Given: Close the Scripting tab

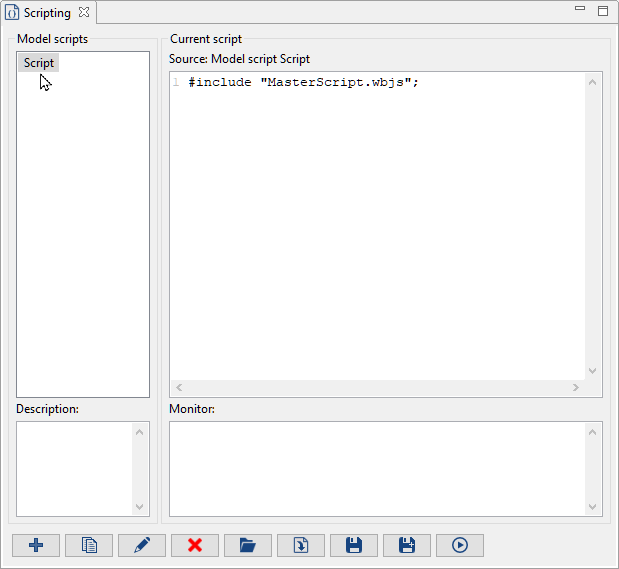Looking at the screenshot, I should [x=84, y=12].
